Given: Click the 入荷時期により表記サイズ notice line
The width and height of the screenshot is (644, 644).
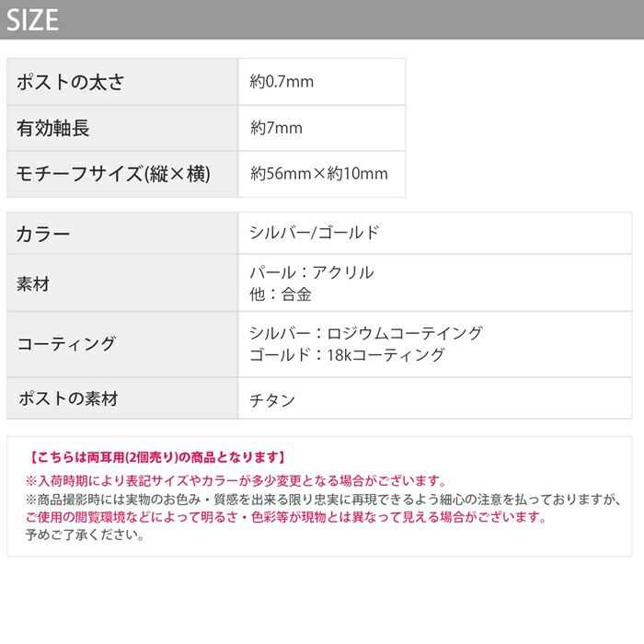Looking at the screenshot, I should (236, 480).
